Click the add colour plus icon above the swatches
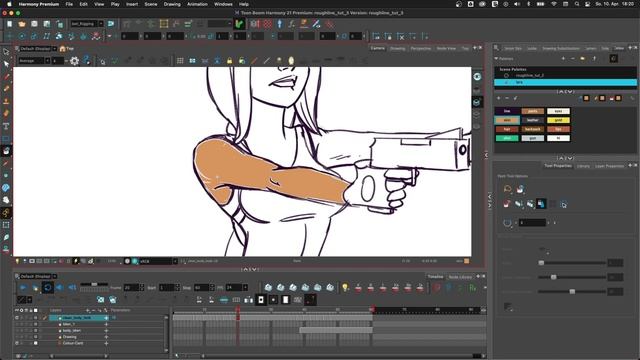Viewport: 640px width, 360px height. (x=498, y=98)
